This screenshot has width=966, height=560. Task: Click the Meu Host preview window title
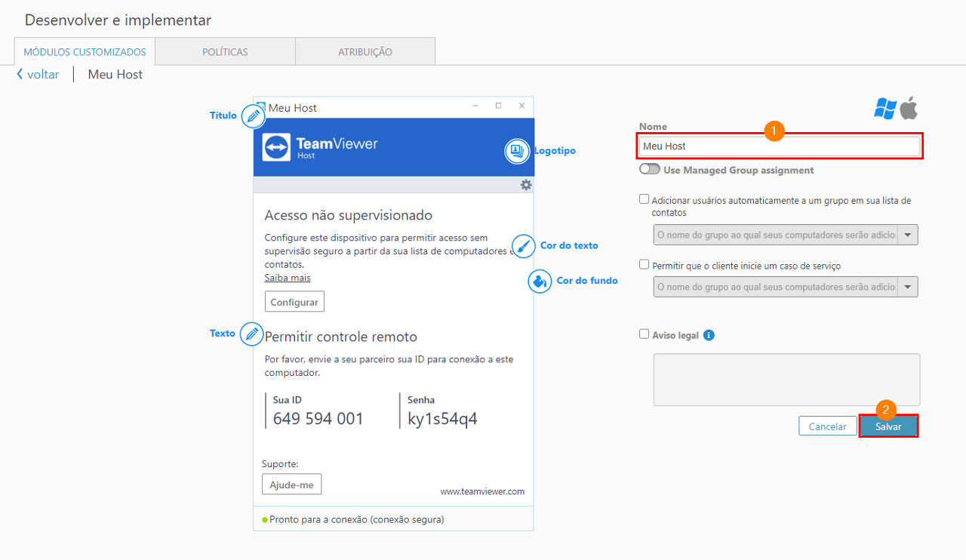pyautogui.click(x=293, y=108)
